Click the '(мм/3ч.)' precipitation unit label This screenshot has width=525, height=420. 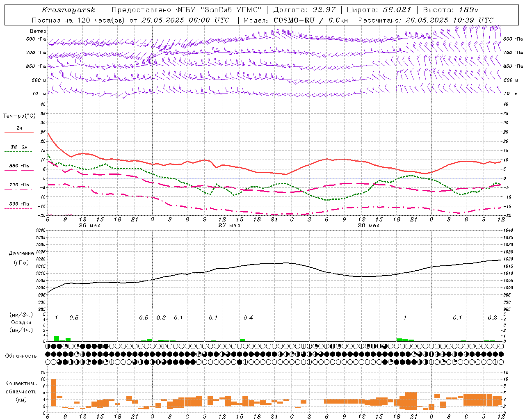(x=21, y=315)
